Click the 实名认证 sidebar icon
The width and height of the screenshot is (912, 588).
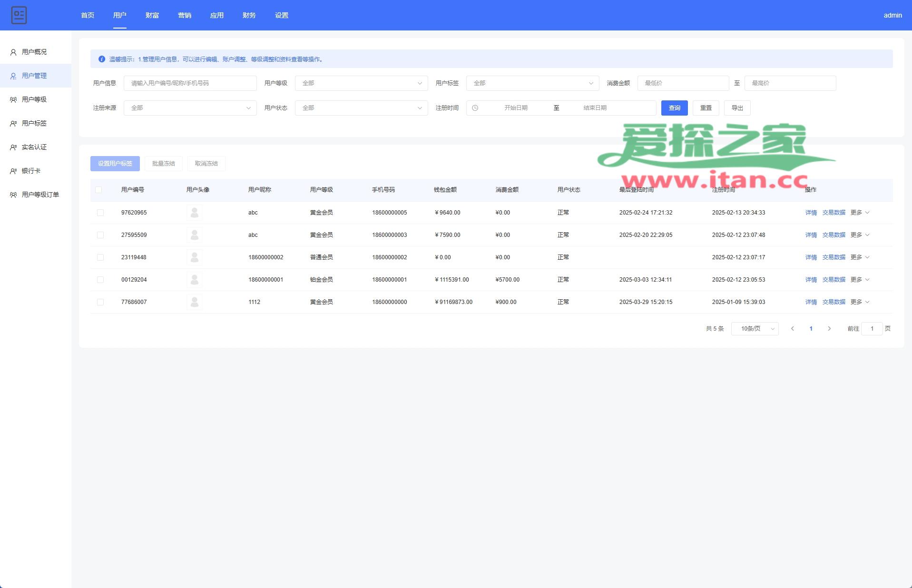[x=13, y=147]
